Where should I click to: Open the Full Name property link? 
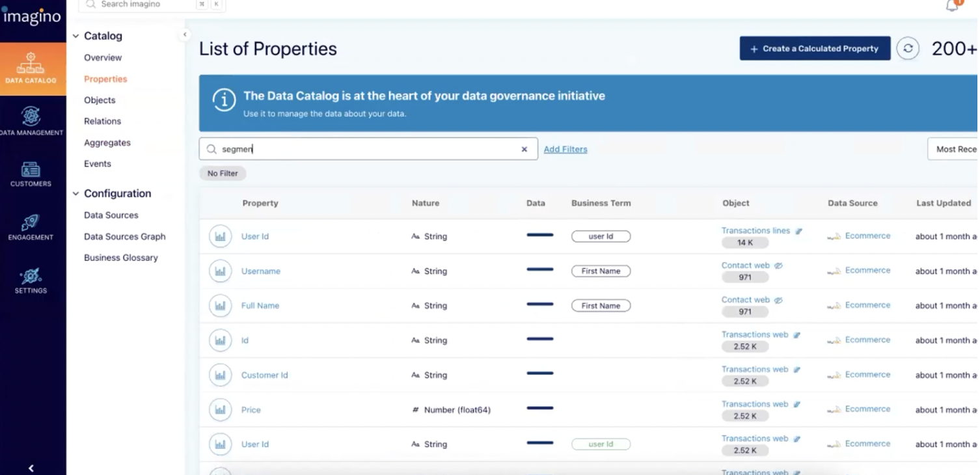260,306
